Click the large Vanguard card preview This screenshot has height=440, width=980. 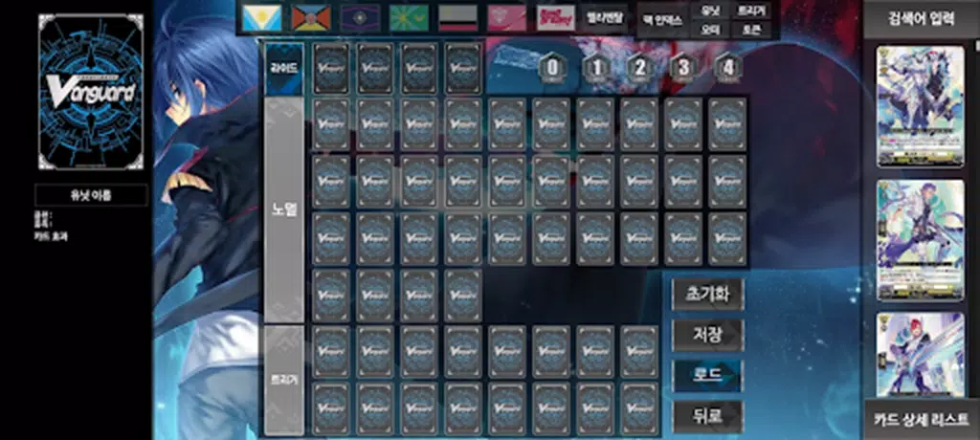(91, 92)
